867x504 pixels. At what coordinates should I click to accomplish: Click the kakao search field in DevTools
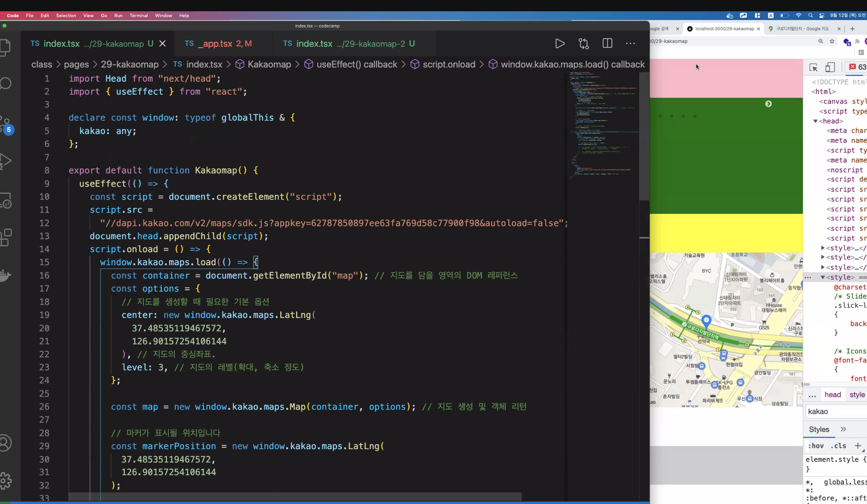(836, 411)
